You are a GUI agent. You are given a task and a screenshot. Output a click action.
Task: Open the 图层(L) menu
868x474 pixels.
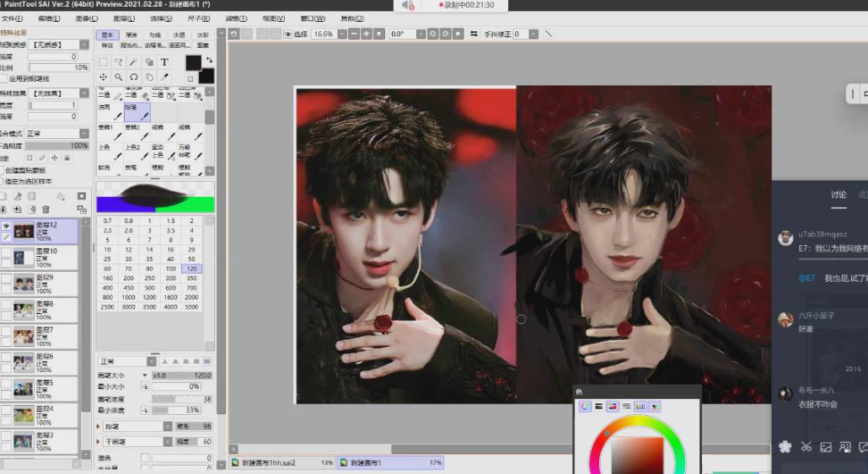[124, 19]
